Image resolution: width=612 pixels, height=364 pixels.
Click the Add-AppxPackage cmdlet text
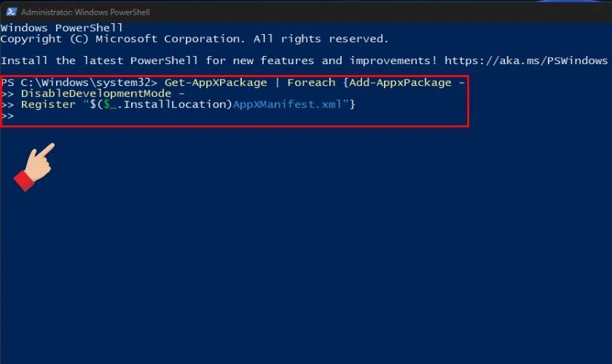(x=400, y=83)
